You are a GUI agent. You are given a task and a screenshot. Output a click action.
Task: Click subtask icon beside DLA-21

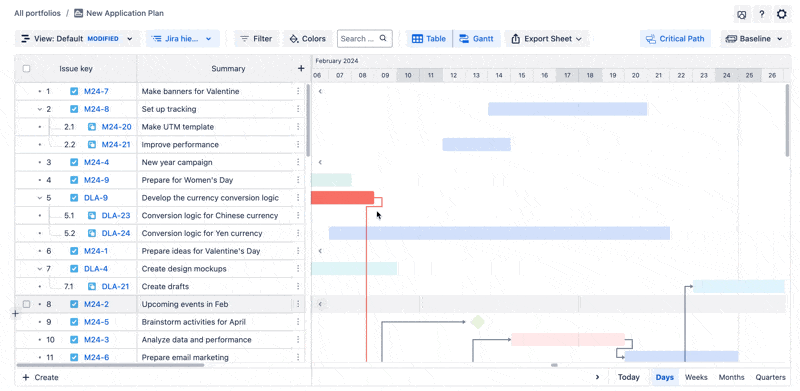click(92, 286)
